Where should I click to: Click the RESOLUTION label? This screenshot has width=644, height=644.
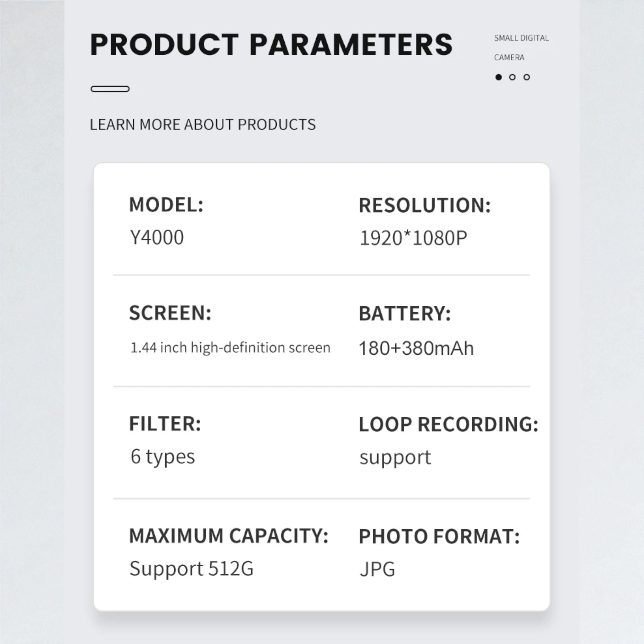[425, 205]
